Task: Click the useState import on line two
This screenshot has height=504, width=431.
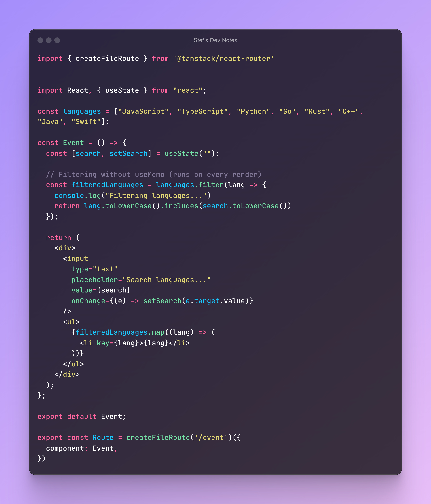Action: (122, 90)
